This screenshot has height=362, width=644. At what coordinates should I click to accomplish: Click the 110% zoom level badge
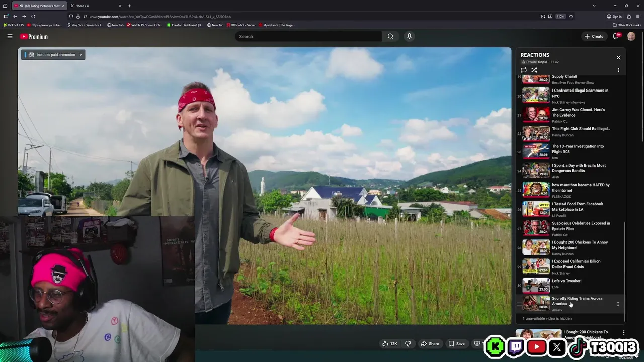(x=560, y=16)
